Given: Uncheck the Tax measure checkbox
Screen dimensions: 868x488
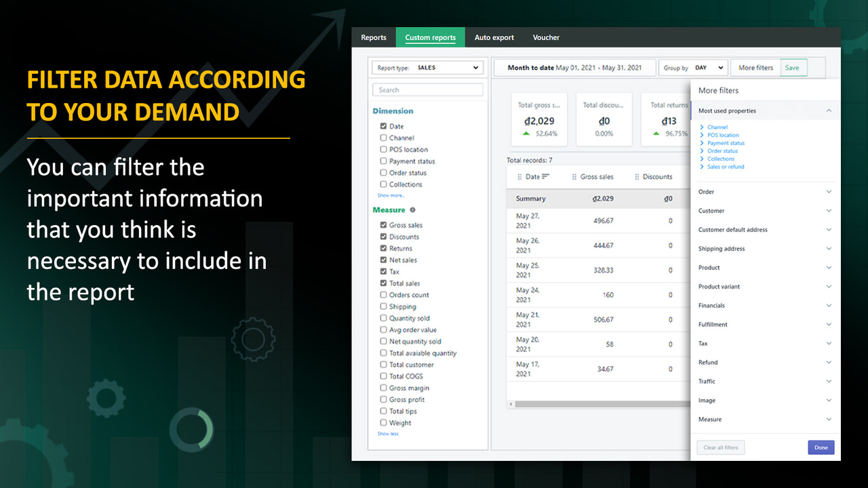Looking at the screenshot, I should click(x=383, y=272).
